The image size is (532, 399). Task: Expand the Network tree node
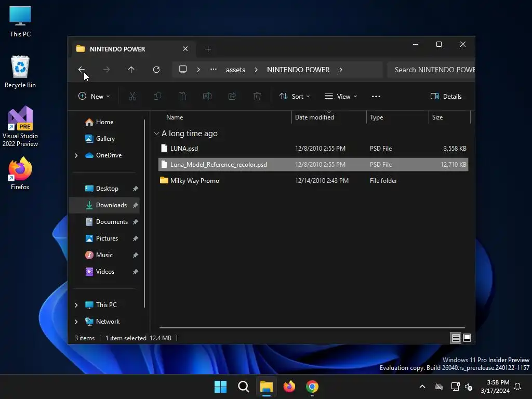(76, 322)
